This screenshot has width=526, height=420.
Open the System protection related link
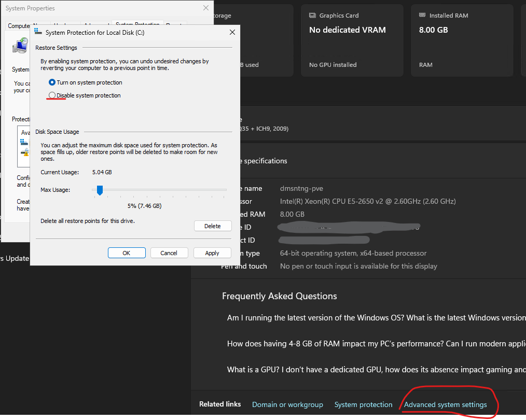(x=363, y=404)
